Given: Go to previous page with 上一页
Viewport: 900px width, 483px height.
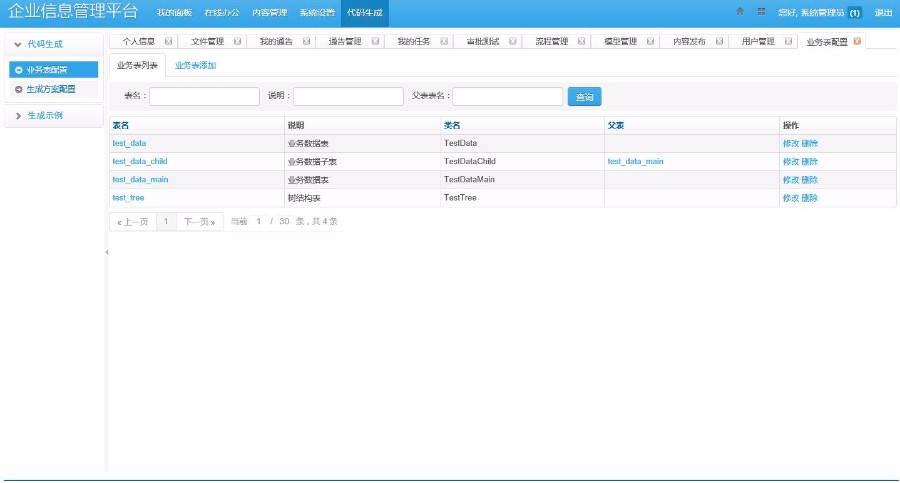Looking at the screenshot, I should 133,222.
